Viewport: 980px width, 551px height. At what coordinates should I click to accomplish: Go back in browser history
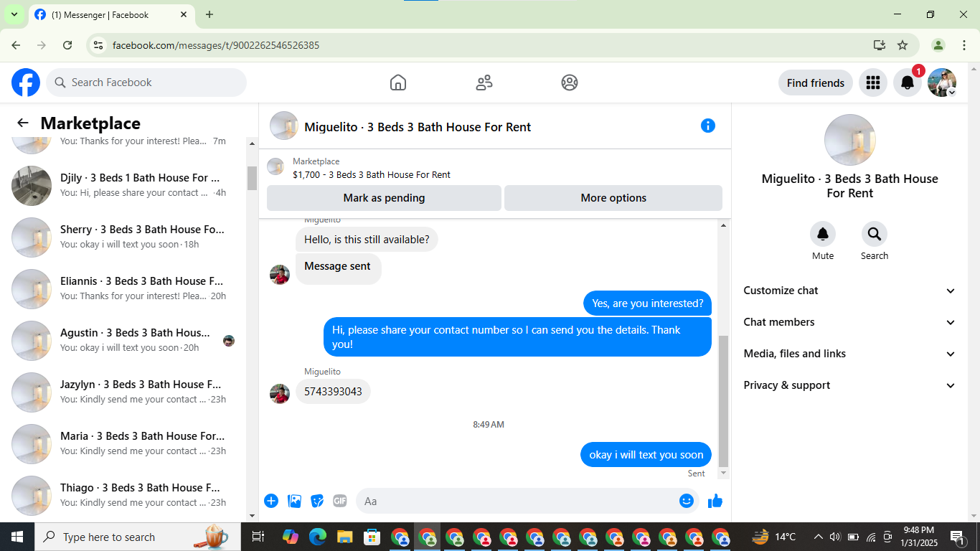[16, 45]
